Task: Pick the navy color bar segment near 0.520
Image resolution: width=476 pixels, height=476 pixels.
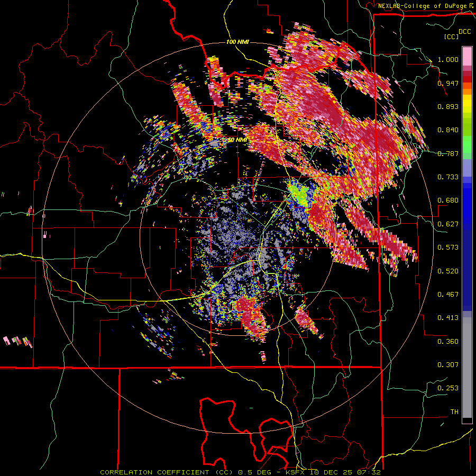Action: click(467, 270)
